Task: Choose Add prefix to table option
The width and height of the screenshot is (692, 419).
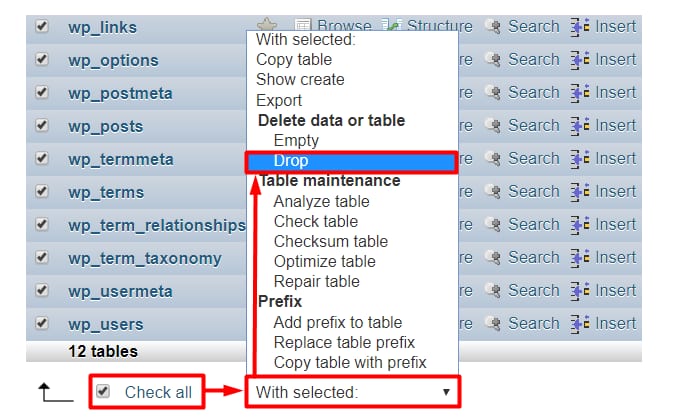Action: tap(337, 322)
